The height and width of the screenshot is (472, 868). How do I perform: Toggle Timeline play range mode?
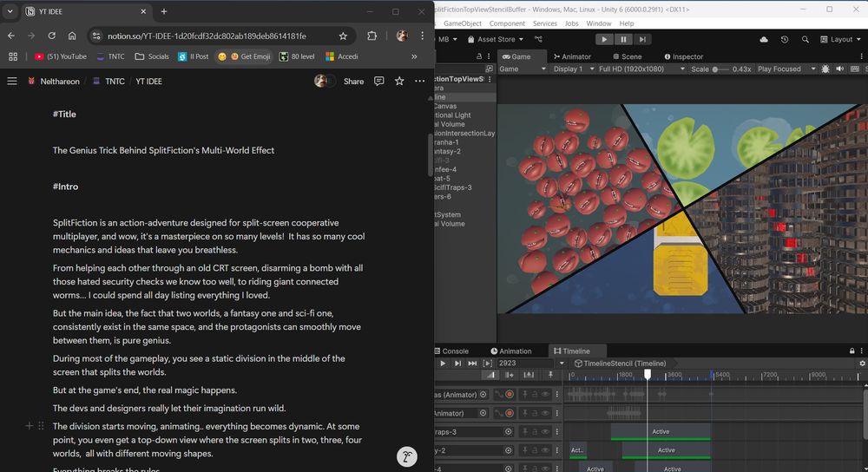tap(487, 364)
